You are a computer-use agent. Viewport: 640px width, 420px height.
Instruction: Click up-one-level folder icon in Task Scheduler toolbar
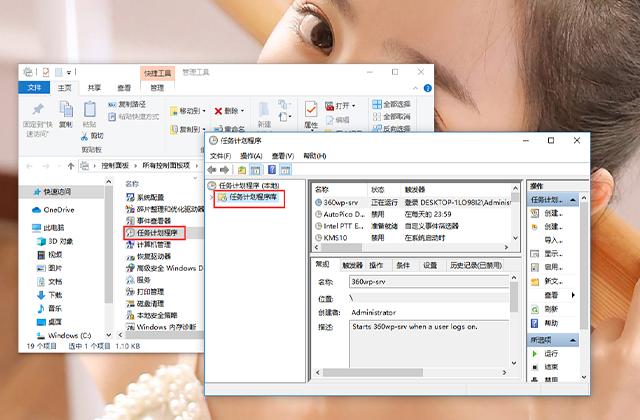(x=242, y=170)
